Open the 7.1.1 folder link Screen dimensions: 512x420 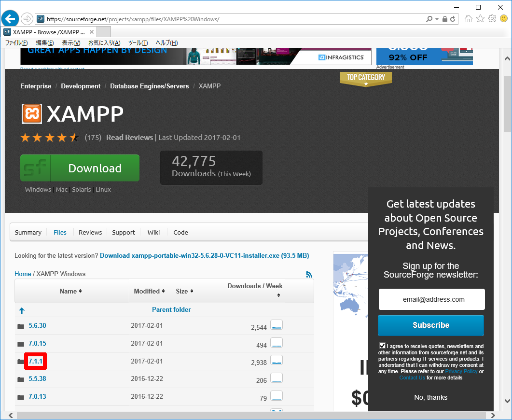pos(36,361)
